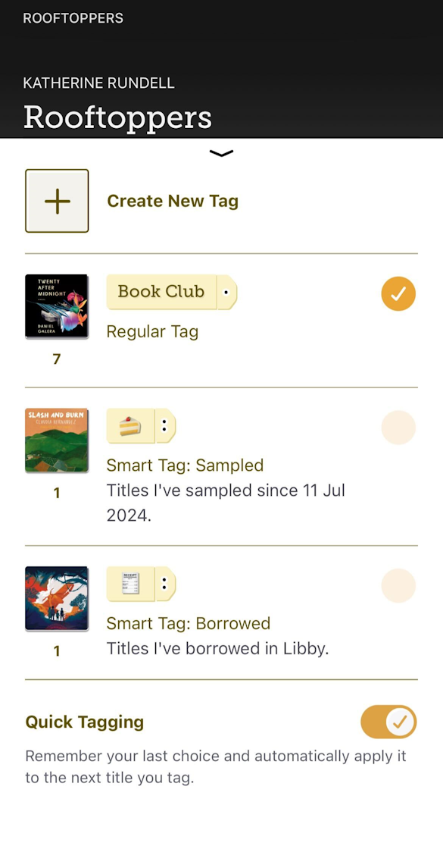Screen dimensions: 443x868
Task: Open Borrowed smart tag options dots
Action: coord(165,584)
